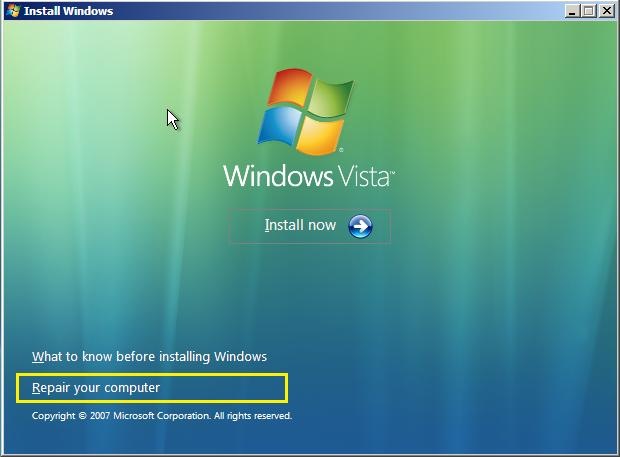
Task: Start setup via Install now text
Action: pos(300,225)
